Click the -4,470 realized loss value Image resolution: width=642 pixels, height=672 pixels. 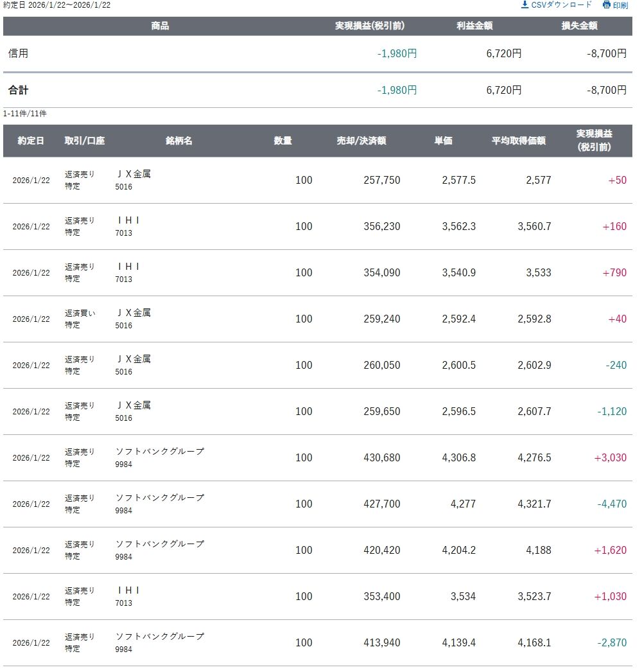pyautogui.click(x=612, y=504)
